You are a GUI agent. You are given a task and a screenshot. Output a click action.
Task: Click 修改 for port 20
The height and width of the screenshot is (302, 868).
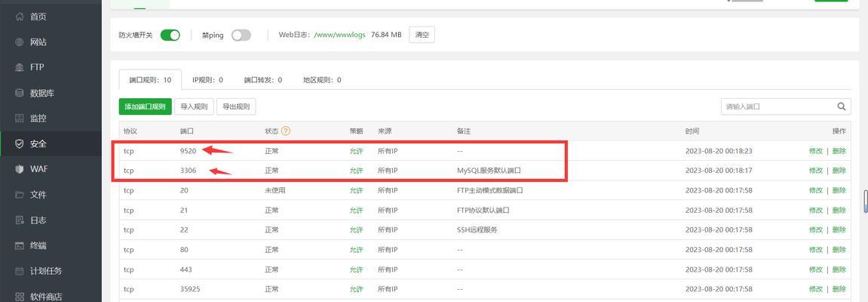(816, 190)
